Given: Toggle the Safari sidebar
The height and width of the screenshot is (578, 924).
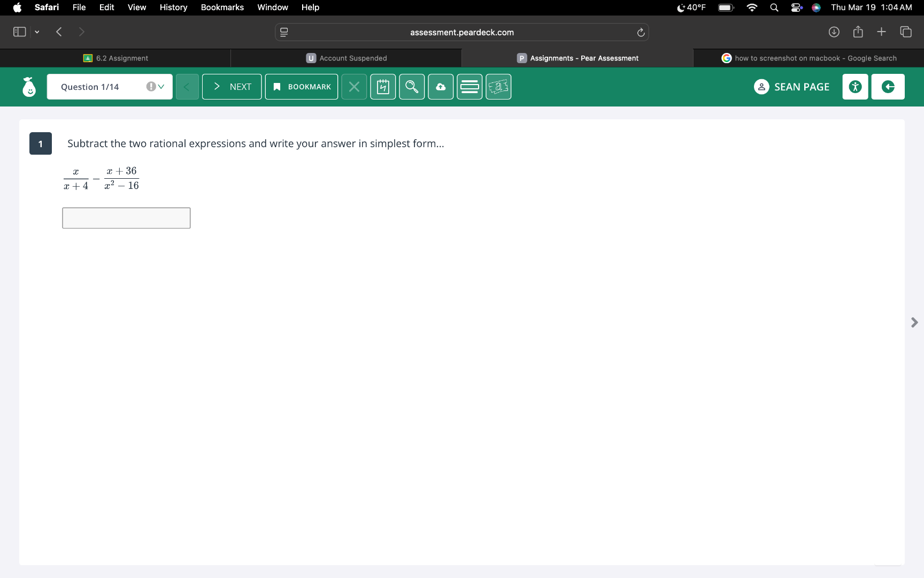Looking at the screenshot, I should pyautogui.click(x=20, y=32).
